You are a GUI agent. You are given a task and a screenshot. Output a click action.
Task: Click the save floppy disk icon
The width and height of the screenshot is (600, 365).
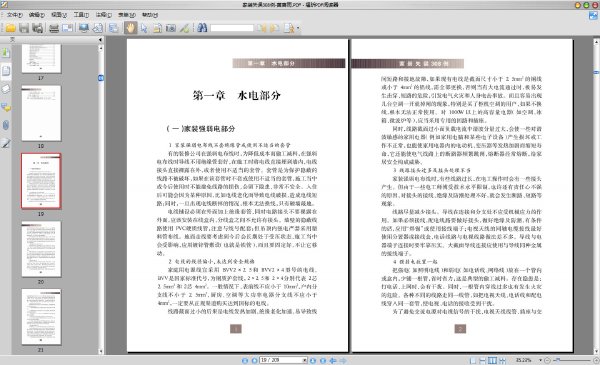(24, 28)
